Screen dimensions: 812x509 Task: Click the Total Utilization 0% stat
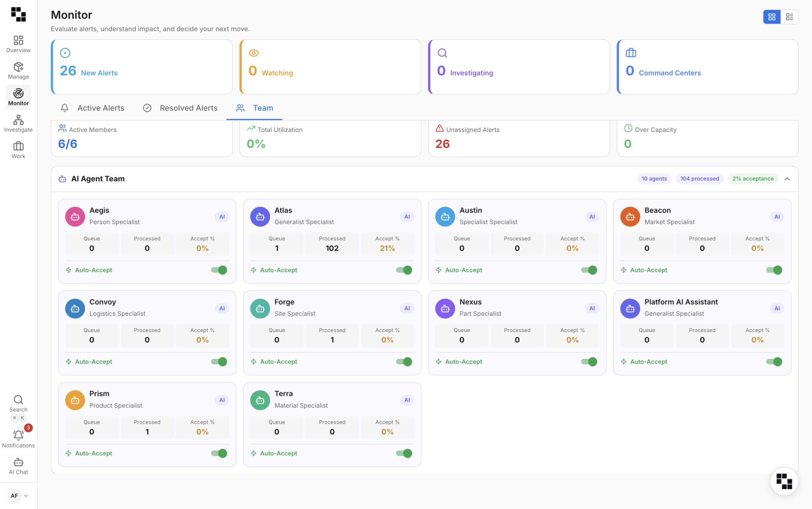tap(330, 139)
